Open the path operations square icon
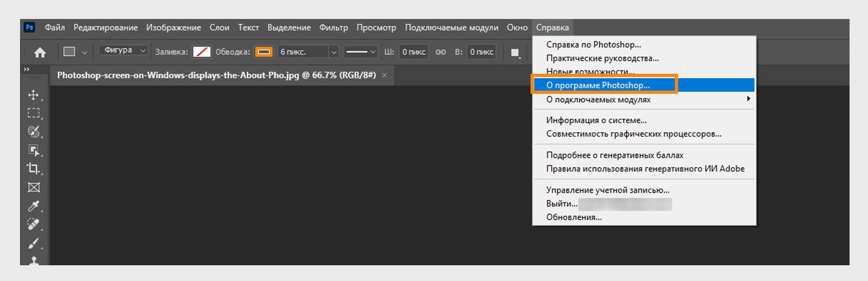Screen dimensions: 868x281 (x=515, y=52)
